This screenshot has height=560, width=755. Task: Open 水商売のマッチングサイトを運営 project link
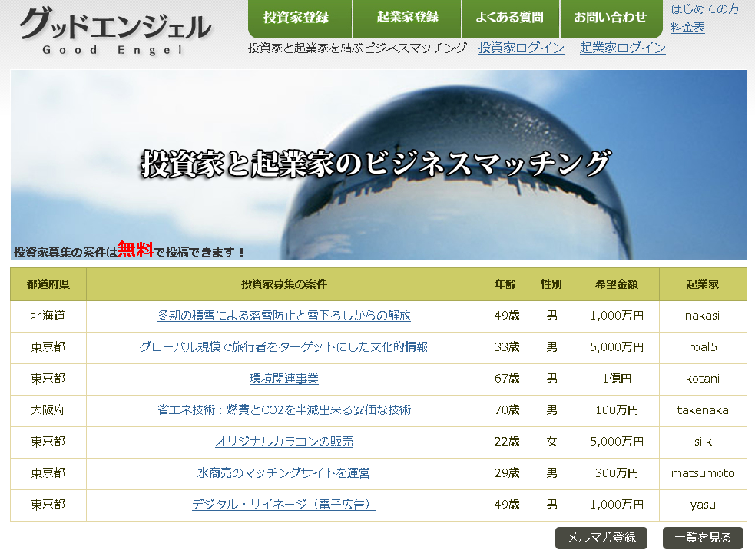(x=284, y=473)
